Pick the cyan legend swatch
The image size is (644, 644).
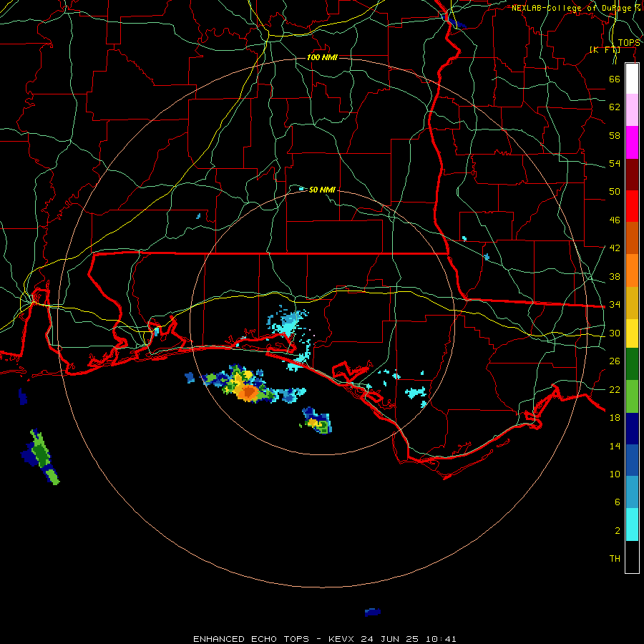coord(632,525)
